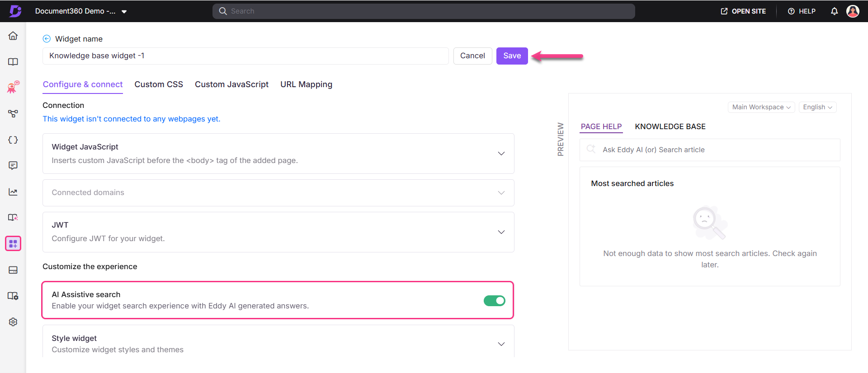Click the Document360 logo icon
This screenshot has width=868, height=373.
pos(15,11)
